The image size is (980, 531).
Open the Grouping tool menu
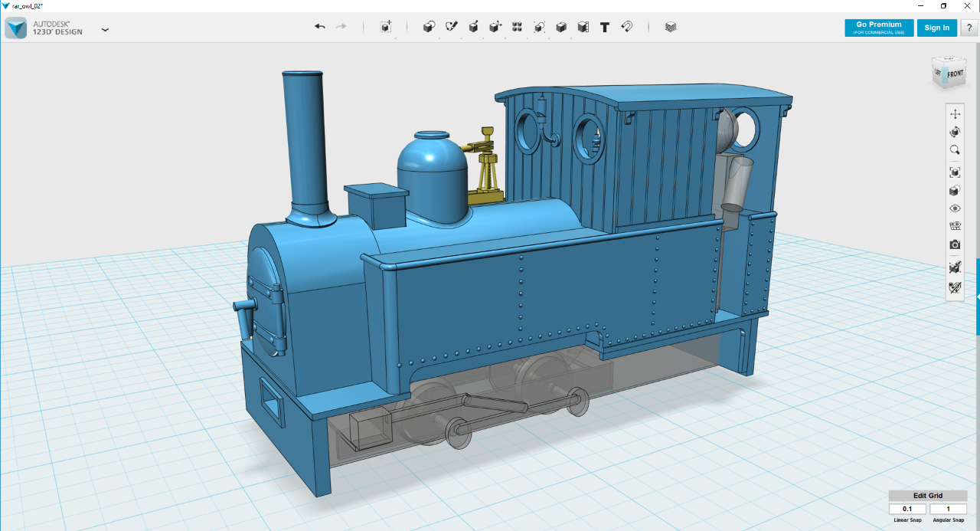[539, 27]
